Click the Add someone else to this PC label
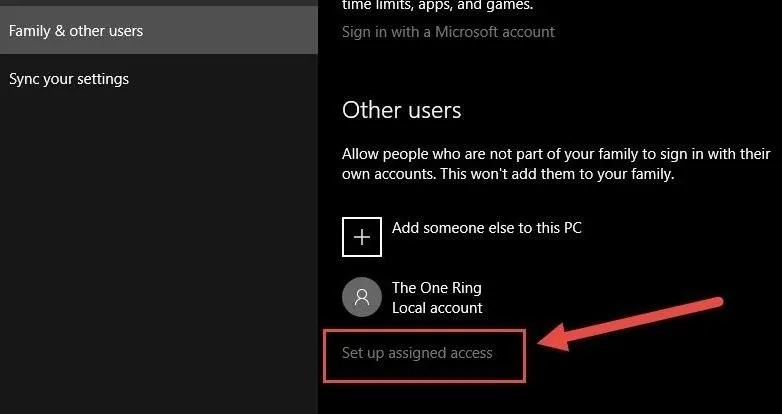Screen dimensions: 782x414 [486, 228]
